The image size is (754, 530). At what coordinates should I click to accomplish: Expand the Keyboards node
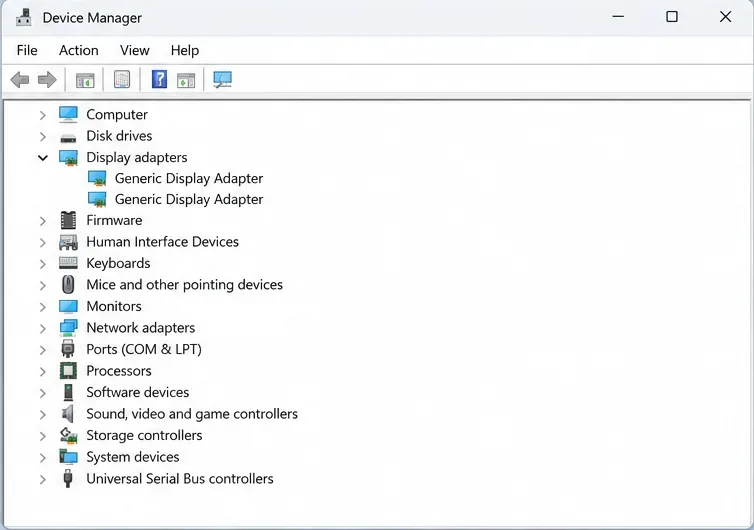tap(42, 264)
